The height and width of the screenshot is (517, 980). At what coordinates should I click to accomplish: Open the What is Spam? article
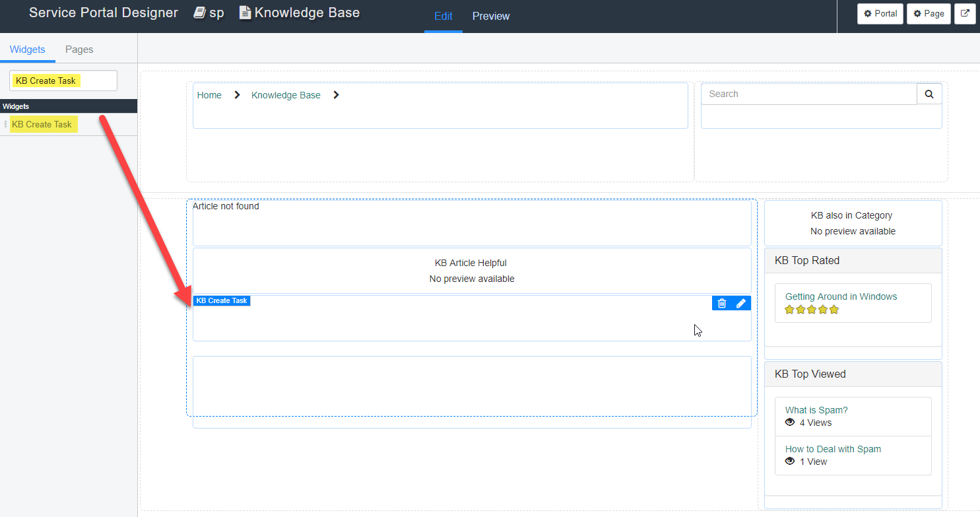(x=816, y=410)
